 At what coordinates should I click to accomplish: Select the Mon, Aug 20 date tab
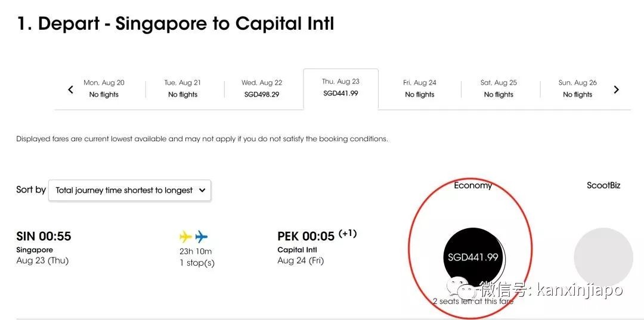[104, 88]
